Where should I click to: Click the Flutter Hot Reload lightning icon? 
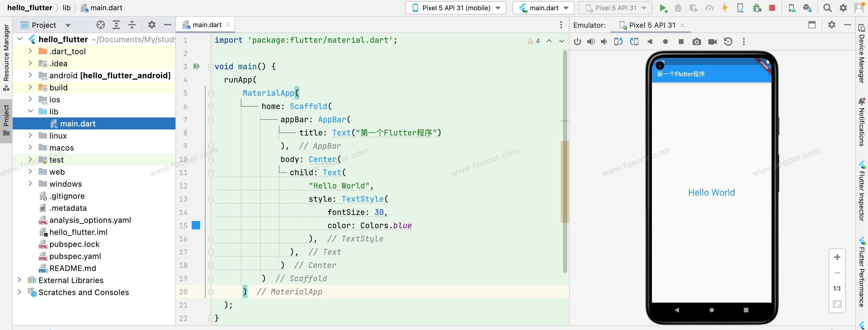[x=725, y=8]
